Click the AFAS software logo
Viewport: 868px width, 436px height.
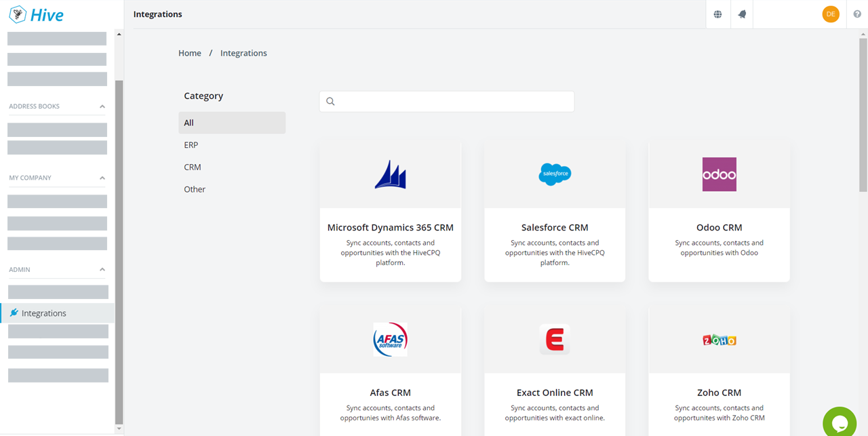391,339
